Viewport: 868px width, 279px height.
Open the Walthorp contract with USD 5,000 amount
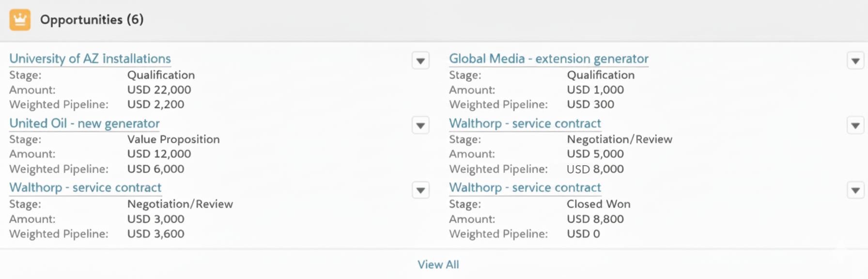coord(525,124)
